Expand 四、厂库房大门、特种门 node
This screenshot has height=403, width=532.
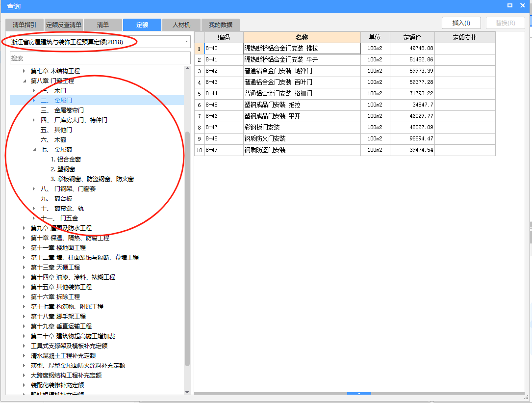34,120
